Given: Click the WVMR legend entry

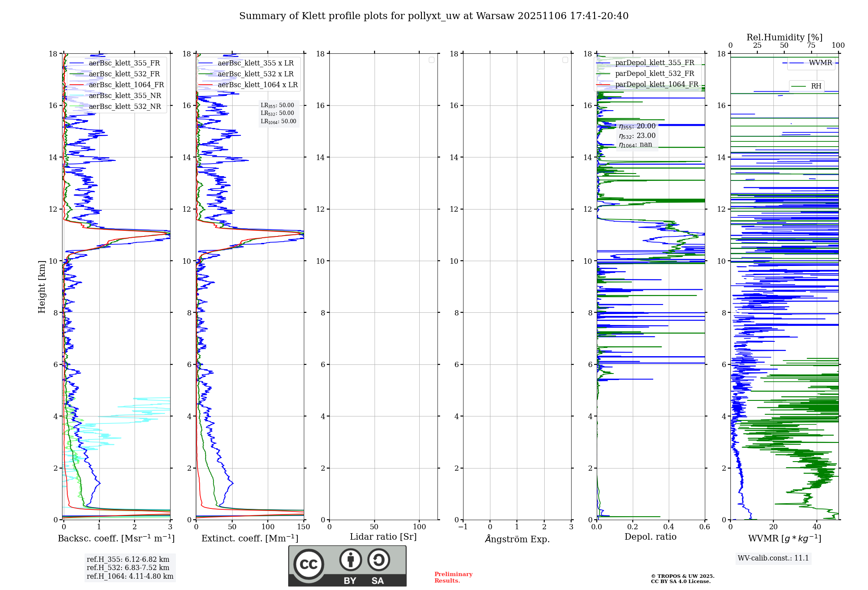Looking at the screenshot, I should 820,63.
